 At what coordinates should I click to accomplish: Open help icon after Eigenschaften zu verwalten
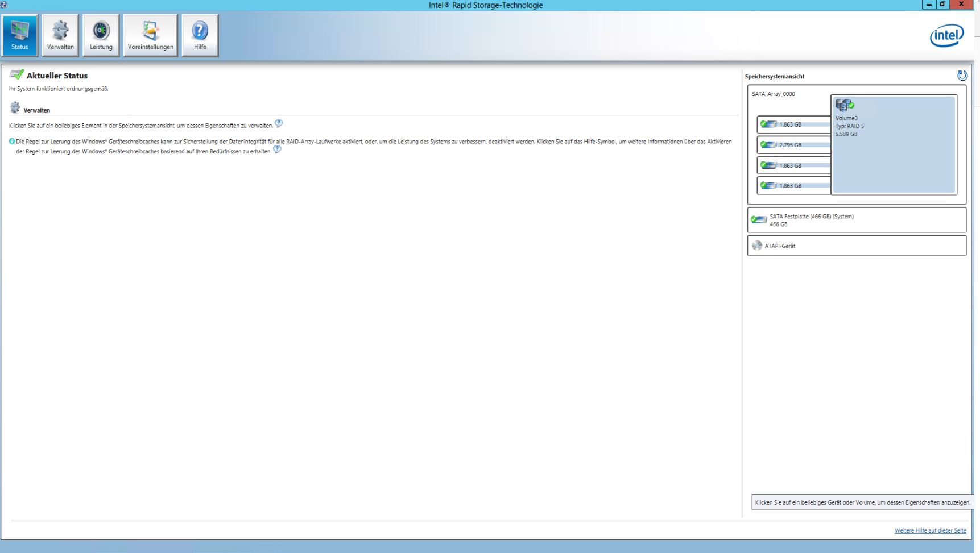coord(279,123)
